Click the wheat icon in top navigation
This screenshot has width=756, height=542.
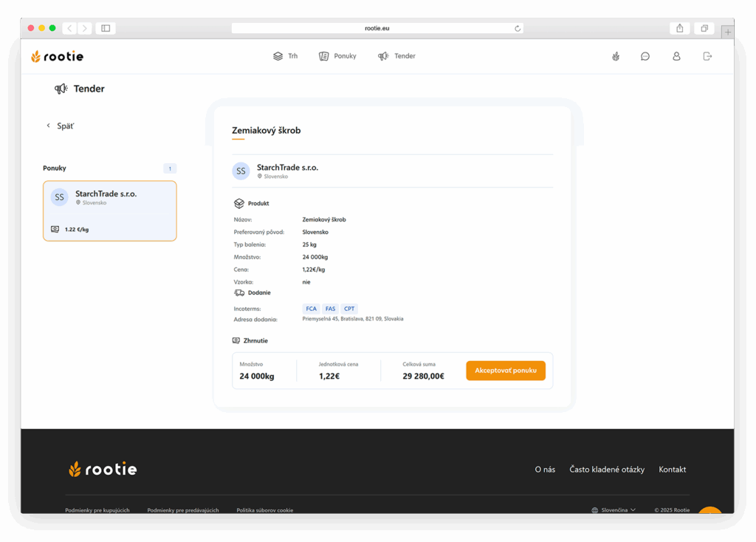pos(616,56)
